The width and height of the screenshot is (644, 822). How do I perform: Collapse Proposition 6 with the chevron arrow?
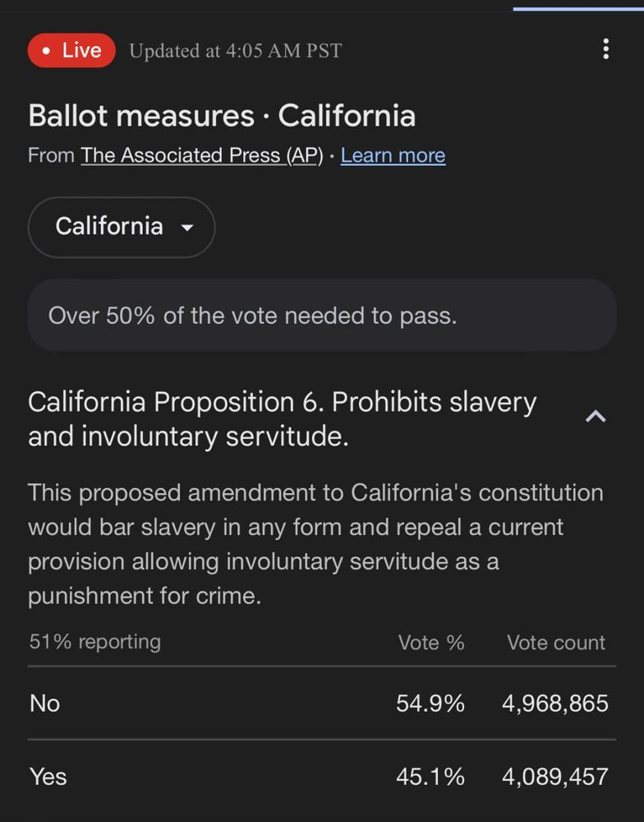[595, 417]
